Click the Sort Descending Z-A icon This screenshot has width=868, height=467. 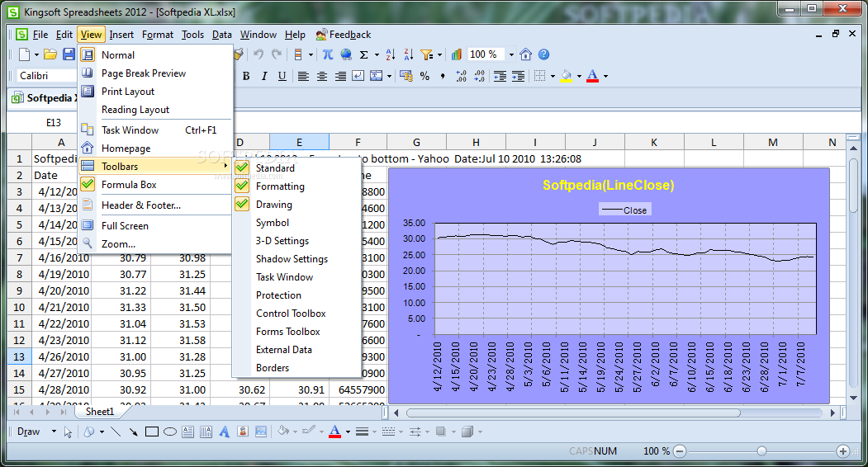coord(409,54)
